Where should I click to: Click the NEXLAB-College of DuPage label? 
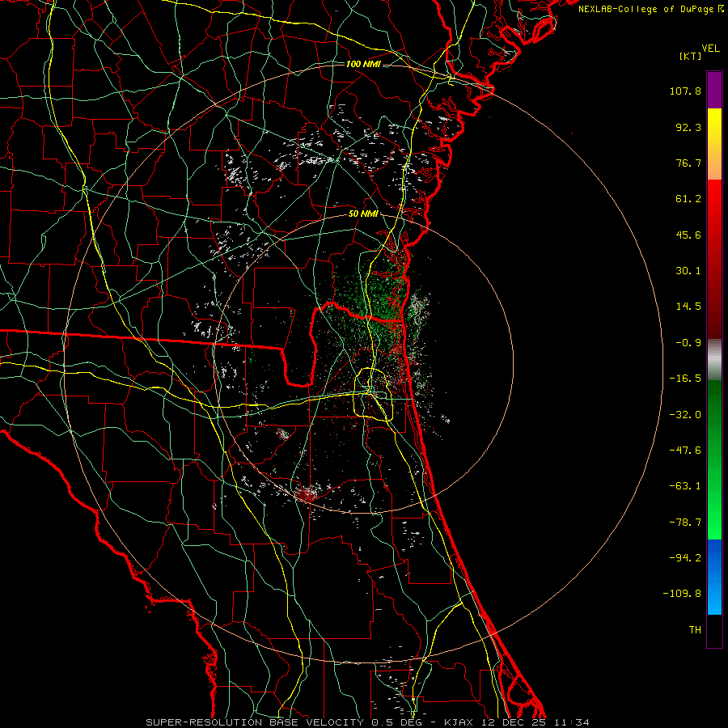[x=650, y=9]
